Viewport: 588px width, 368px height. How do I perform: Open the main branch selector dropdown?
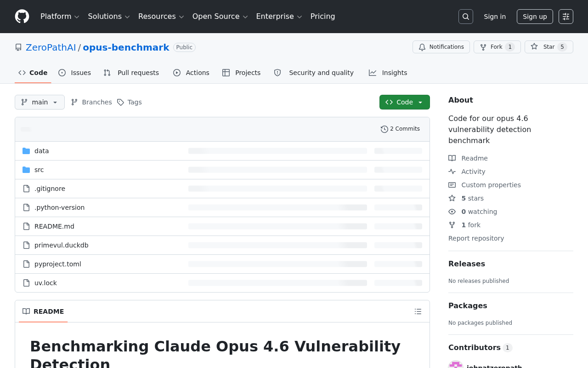pos(40,102)
